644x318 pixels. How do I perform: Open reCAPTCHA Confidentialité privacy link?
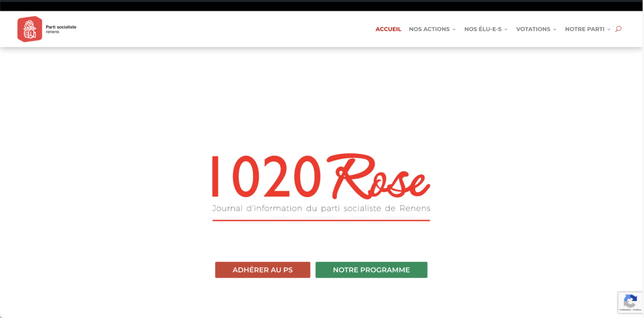(625, 310)
